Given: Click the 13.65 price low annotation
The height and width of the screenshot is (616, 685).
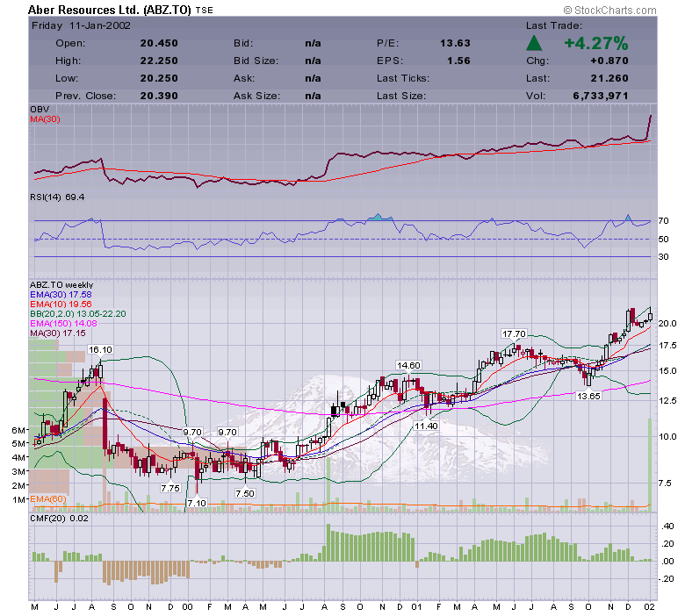Looking at the screenshot, I should 588,396.
